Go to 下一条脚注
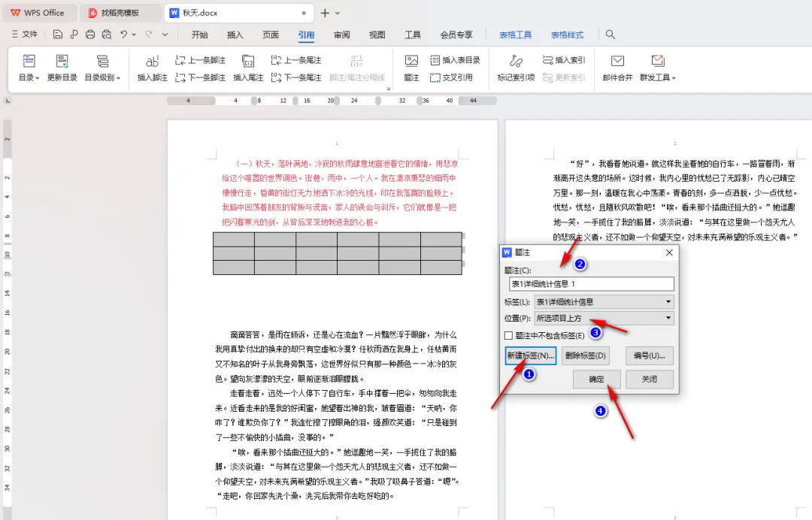This screenshot has width=812, height=520. (x=201, y=77)
